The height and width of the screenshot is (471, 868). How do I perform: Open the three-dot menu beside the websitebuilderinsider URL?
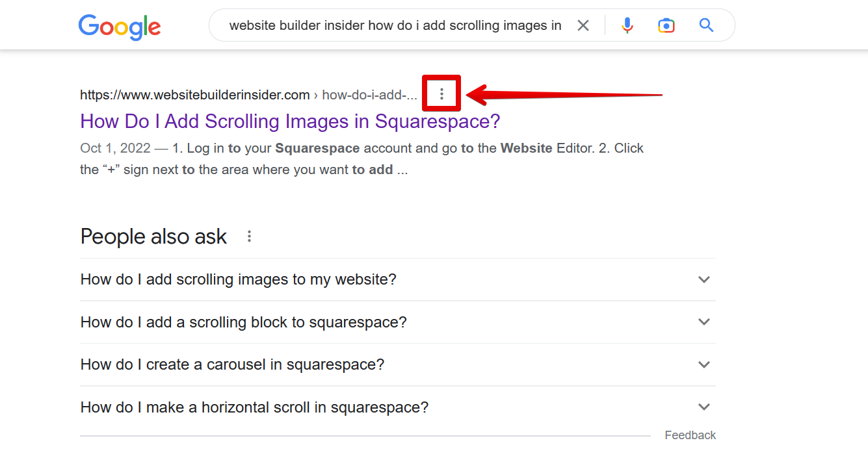click(x=441, y=94)
